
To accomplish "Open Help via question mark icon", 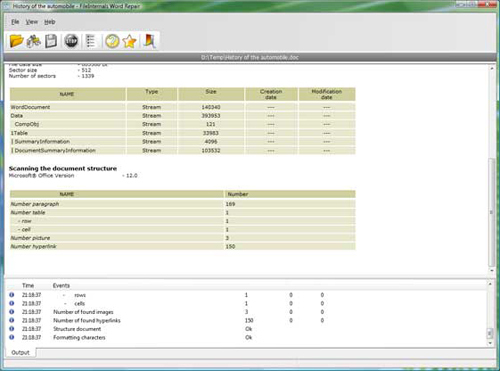I will (112, 41).
